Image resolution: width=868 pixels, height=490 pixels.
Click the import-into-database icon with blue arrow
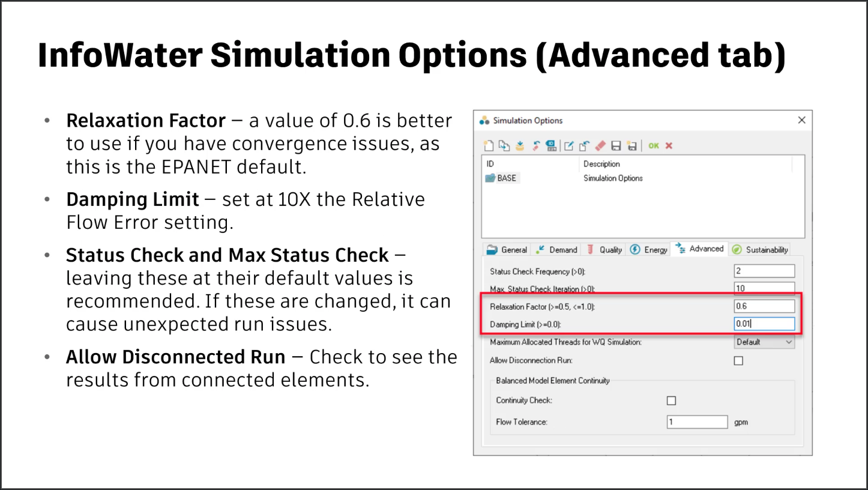(x=520, y=145)
